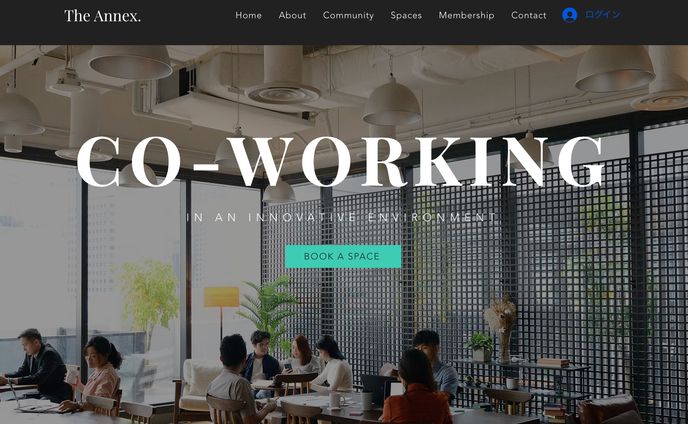The image size is (688, 424).
Task: Open the Membership page
Action: (x=466, y=15)
